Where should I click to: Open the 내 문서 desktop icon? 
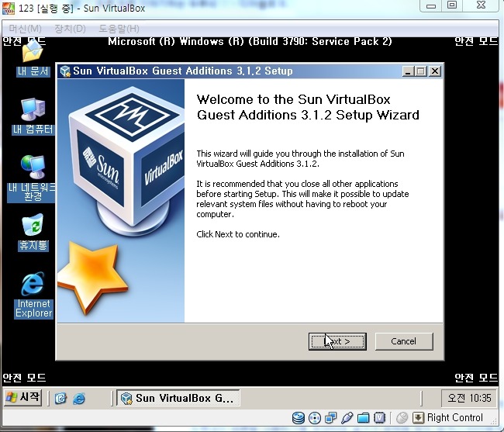(33, 60)
